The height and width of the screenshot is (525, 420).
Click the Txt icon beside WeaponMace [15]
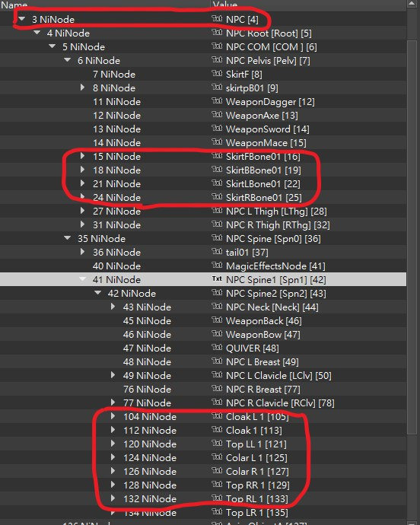pyautogui.click(x=217, y=142)
